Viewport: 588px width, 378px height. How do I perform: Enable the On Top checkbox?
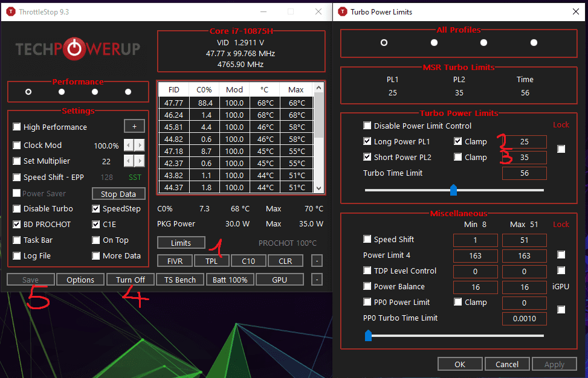coord(96,240)
